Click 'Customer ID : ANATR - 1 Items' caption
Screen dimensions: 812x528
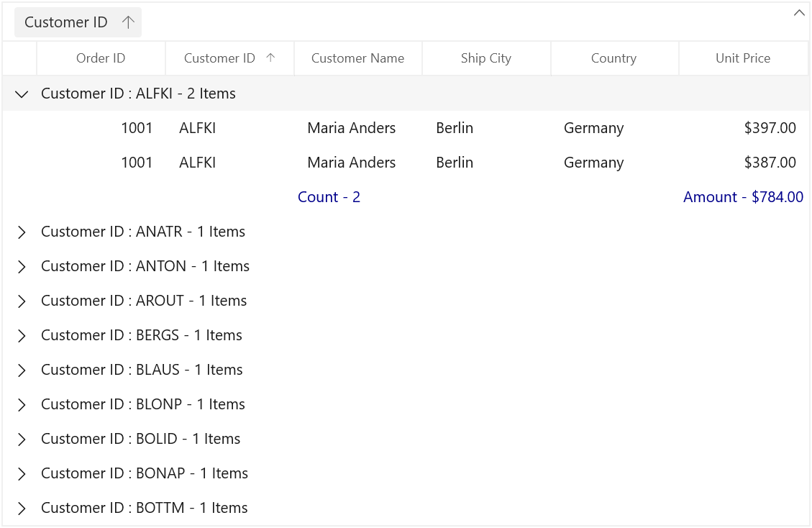point(143,232)
